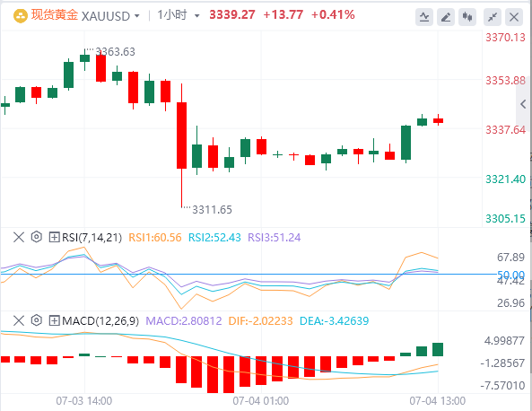Click the latest red candlestick
532x411 pixels.
tap(438, 120)
